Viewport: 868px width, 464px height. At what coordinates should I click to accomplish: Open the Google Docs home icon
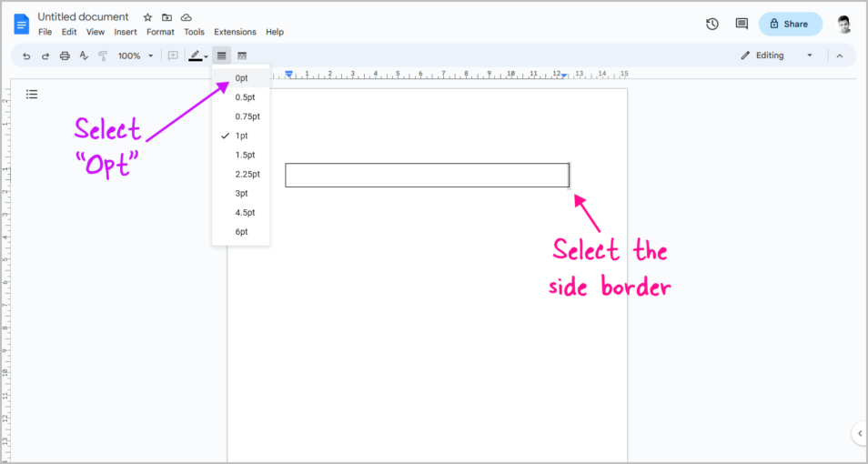(x=22, y=25)
